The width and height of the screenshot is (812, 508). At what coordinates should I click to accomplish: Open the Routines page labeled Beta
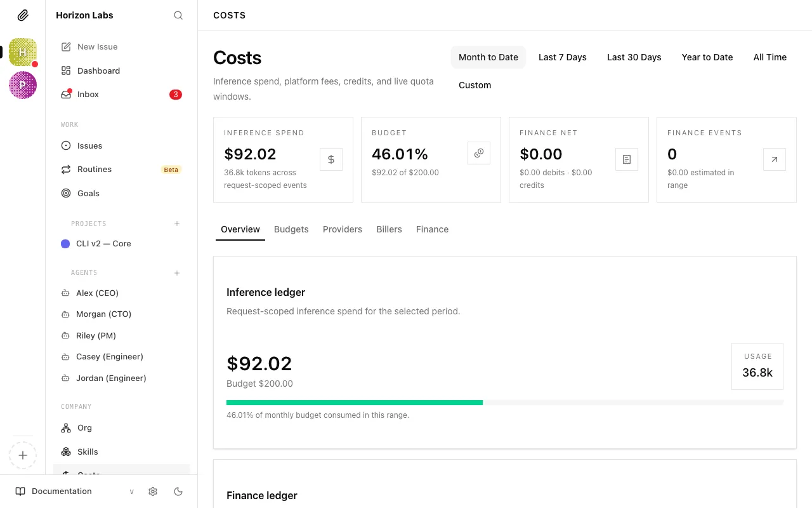(x=122, y=170)
